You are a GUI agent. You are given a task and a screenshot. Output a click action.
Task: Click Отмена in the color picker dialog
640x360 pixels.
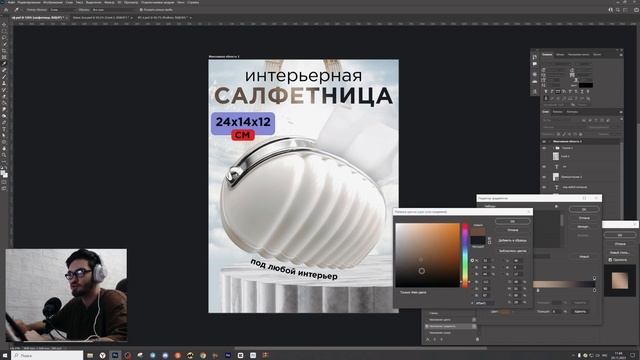pyautogui.click(x=513, y=230)
